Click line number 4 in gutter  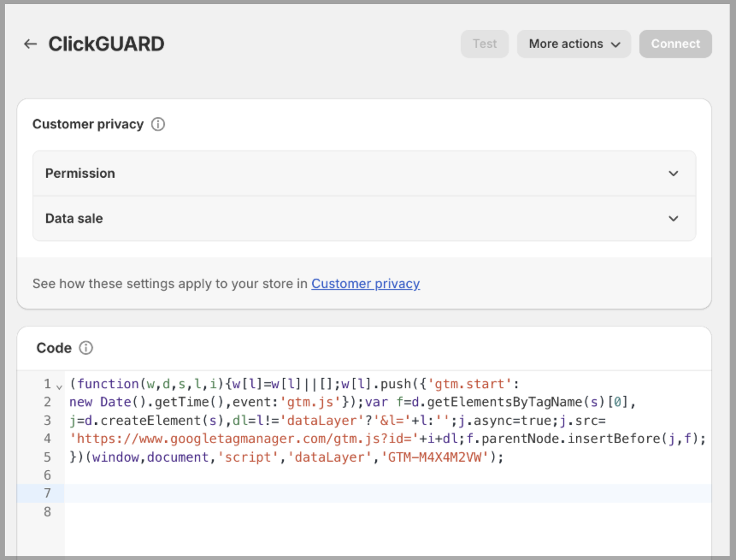(x=47, y=439)
